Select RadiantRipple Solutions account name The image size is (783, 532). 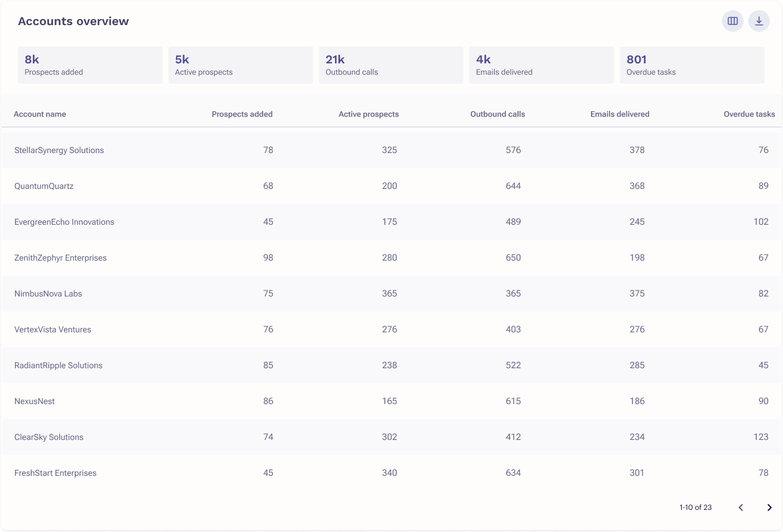click(59, 365)
